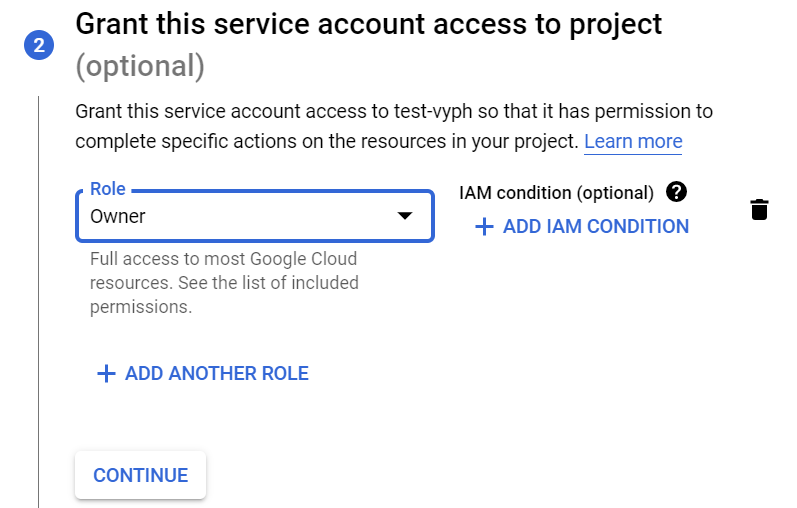Open the Learn more link
Image resolution: width=797 pixels, height=508 pixels.
point(632,141)
